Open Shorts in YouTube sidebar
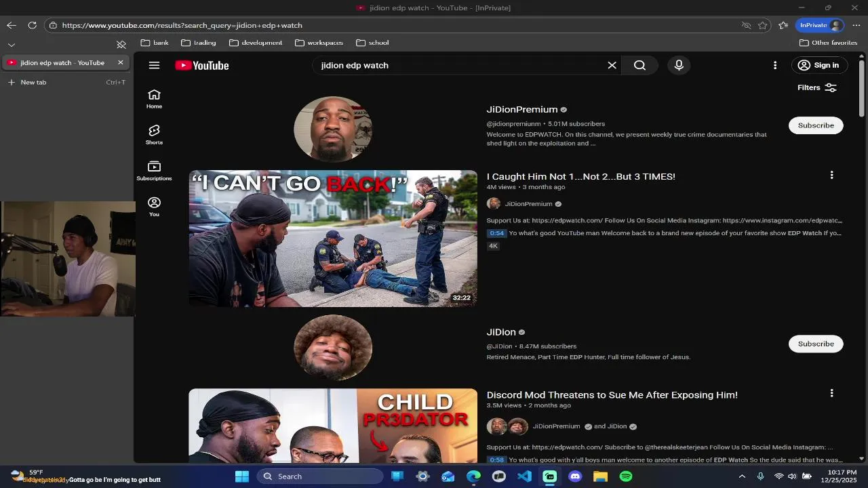This screenshot has width=868, height=488. pyautogui.click(x=154, y=135)
